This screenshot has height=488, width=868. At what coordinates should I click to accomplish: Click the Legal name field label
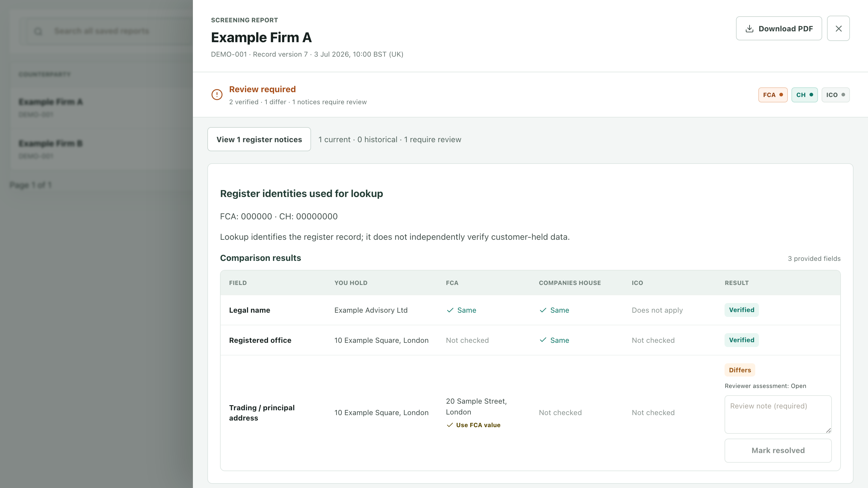[249, 310]
